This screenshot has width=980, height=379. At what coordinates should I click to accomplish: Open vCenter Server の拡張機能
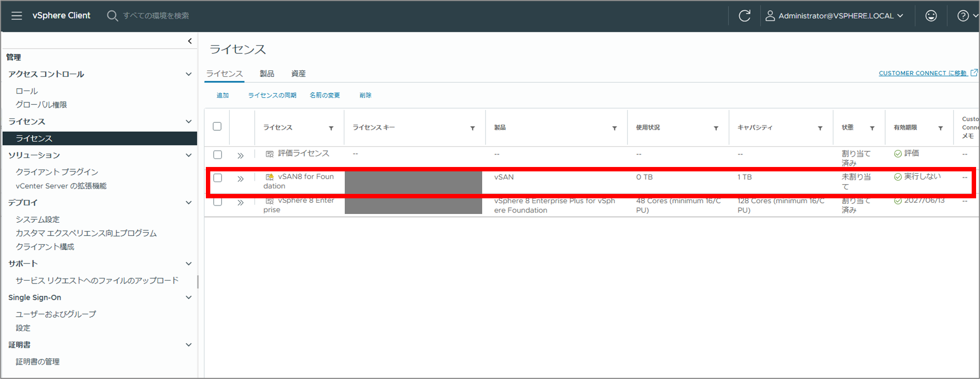[61, 186]
